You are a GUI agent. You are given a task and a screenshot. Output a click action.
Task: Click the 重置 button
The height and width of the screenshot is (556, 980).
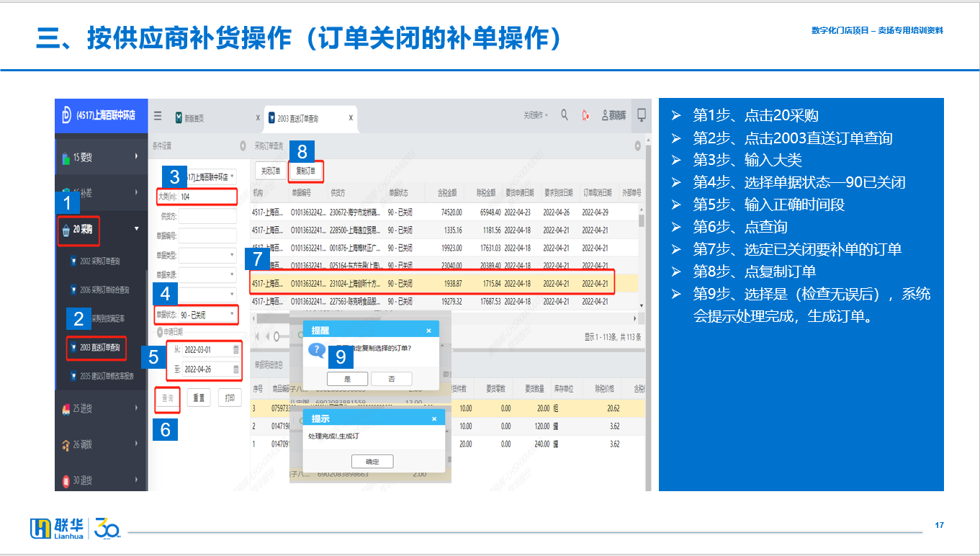point(199,398)
